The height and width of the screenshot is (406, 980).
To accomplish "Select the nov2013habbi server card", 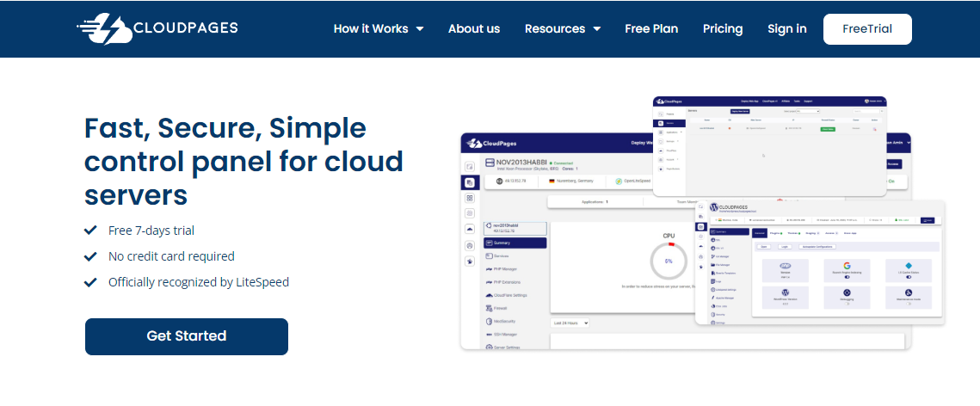I will (x=515, y=228).
